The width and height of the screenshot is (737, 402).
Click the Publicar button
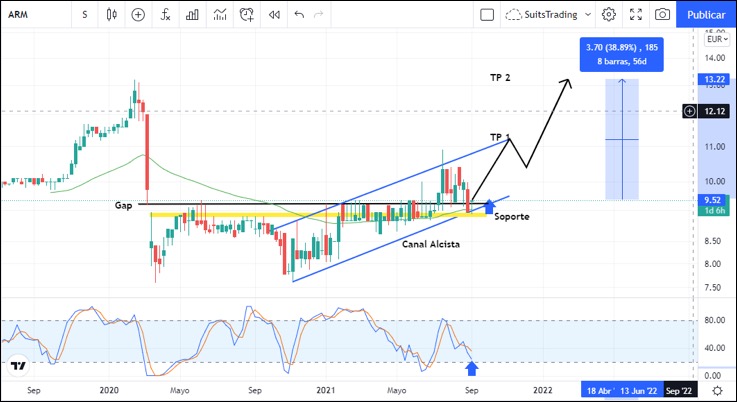[707, 15]
